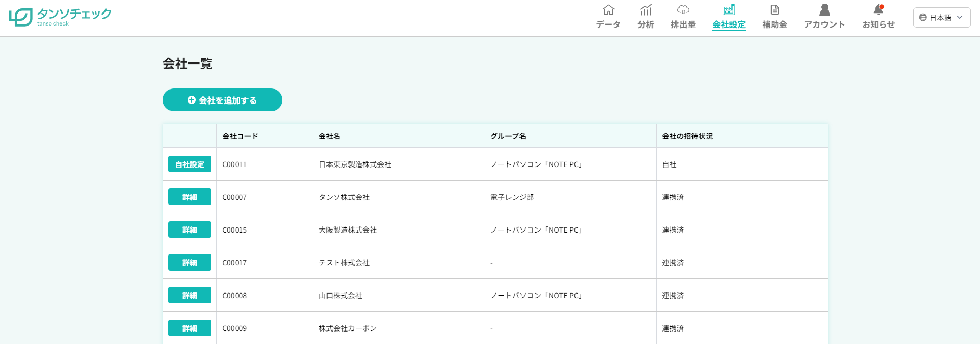Image resolution: width=980 pixels, height=344 pixels.
Task: Open 詳細 for 株式会社カーボン
Action: click(190, 328)
